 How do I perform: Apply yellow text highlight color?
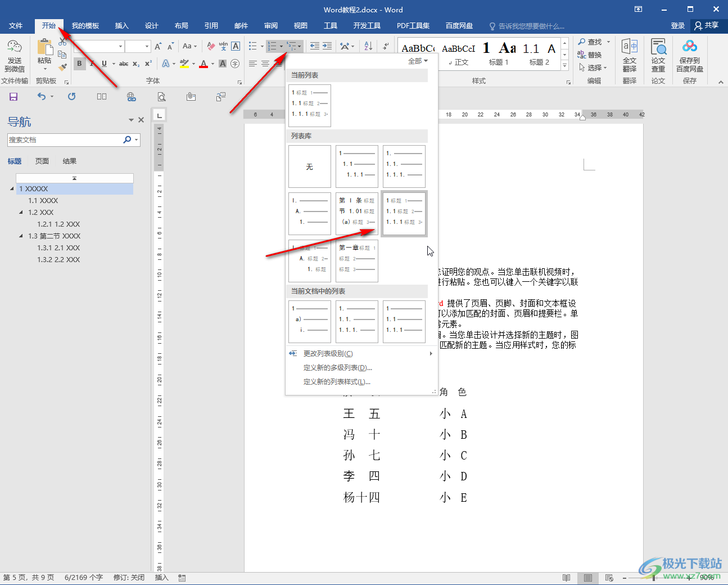pos(184,64)
